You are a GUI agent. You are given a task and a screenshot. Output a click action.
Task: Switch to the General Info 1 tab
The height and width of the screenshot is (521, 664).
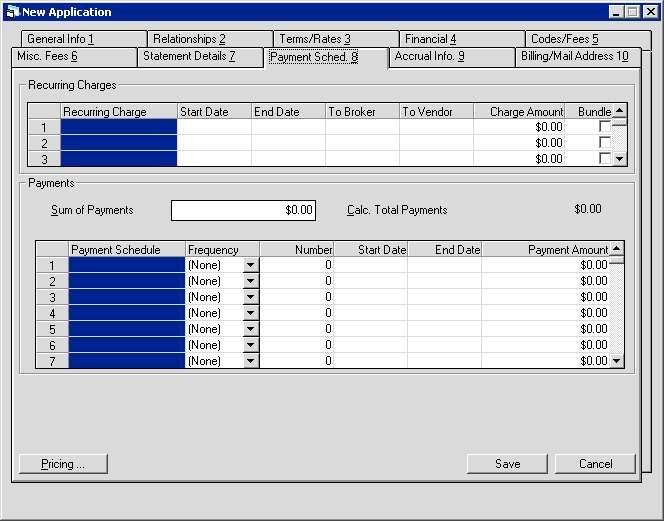(x=84, y=39)
